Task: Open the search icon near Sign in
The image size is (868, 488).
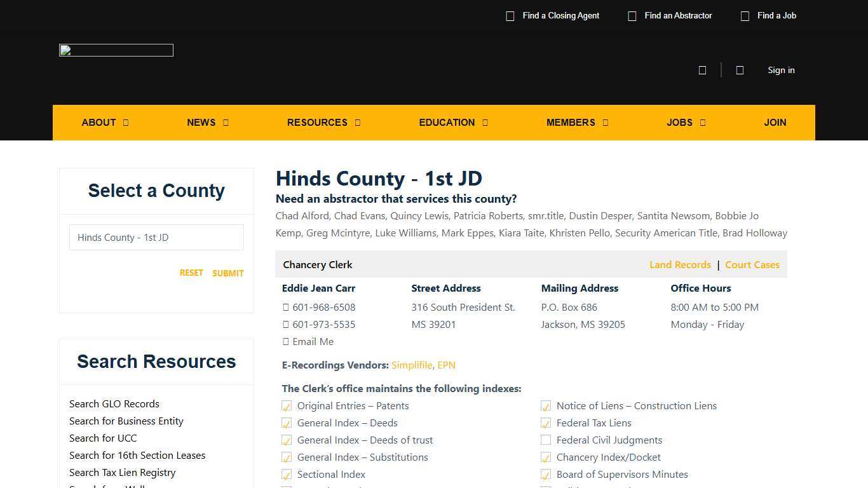Action: point(702,70)
